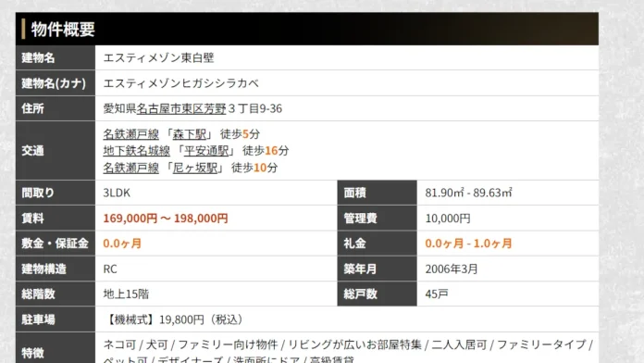Follow the 平安通駅 station link
Viewport: 644px width, 363px height.
coord(206,151)
